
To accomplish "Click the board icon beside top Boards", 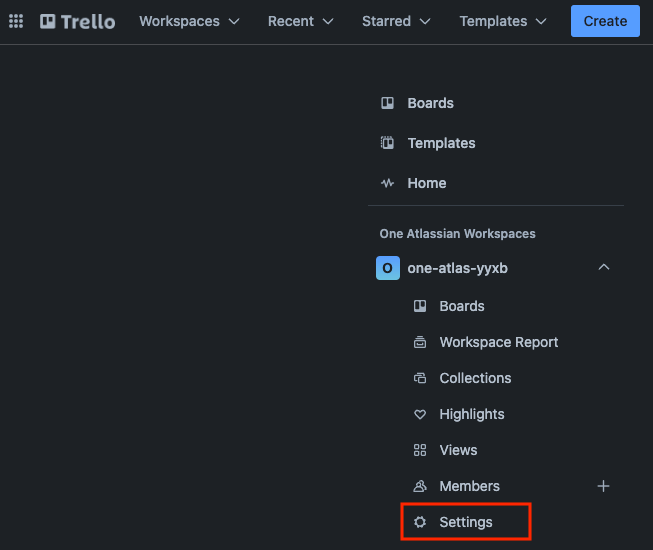I will pyautogui.click(x=387, y=103).
